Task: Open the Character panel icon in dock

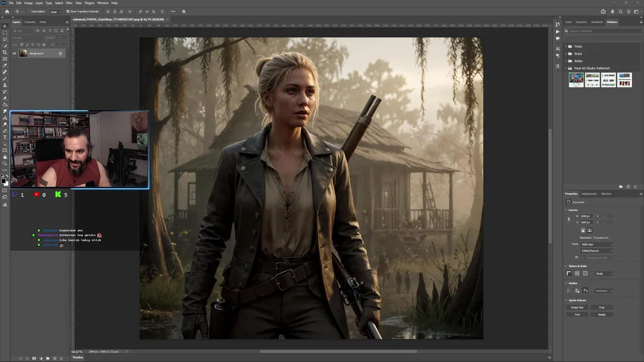Action: click(x=557, y=49)
